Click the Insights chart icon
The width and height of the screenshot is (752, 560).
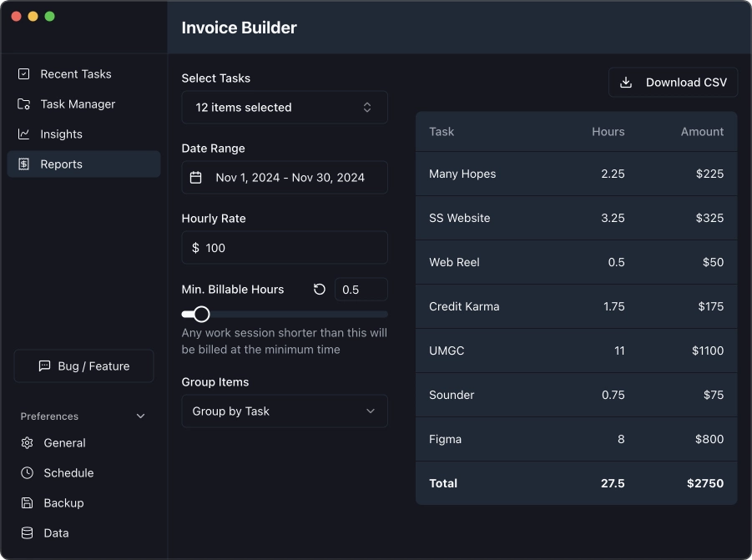[x=23, y=134]
